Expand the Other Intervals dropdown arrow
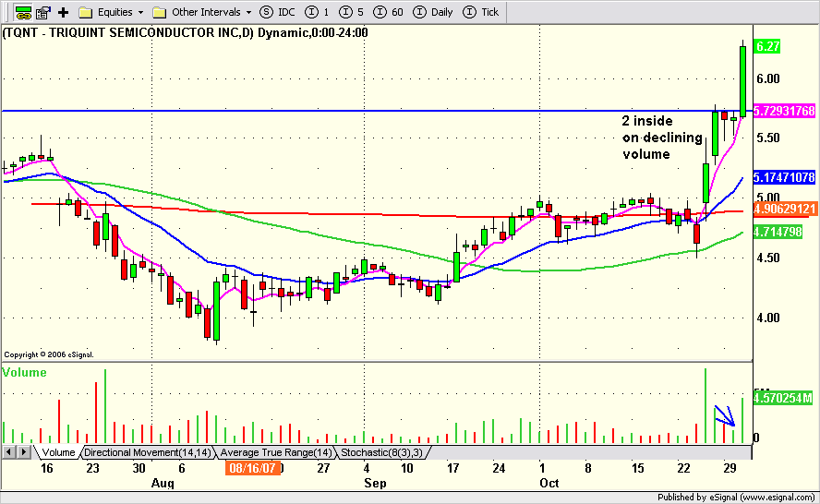 click(x=248, y=12)
